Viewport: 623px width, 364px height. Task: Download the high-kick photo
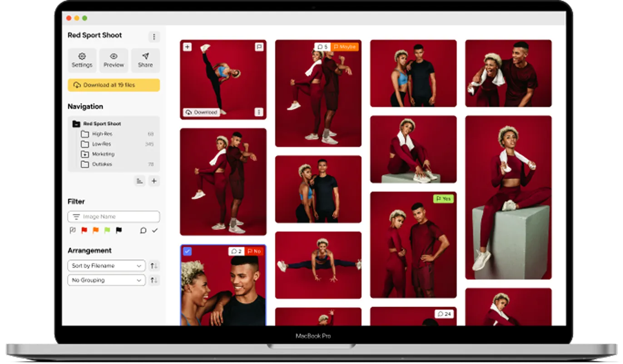pos(201,112)
